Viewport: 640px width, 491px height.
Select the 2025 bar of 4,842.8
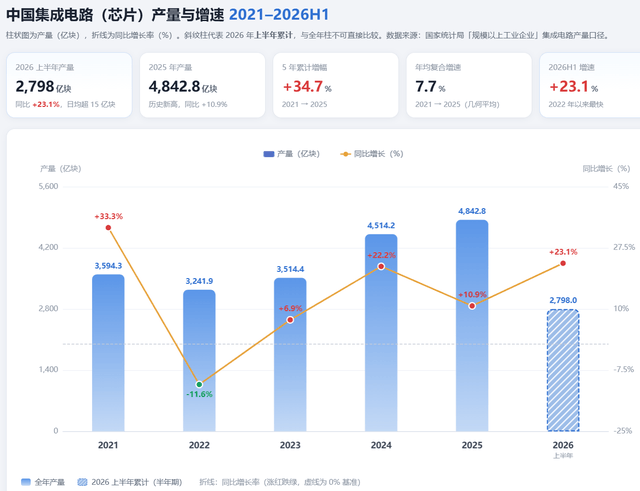coord(472,326)
